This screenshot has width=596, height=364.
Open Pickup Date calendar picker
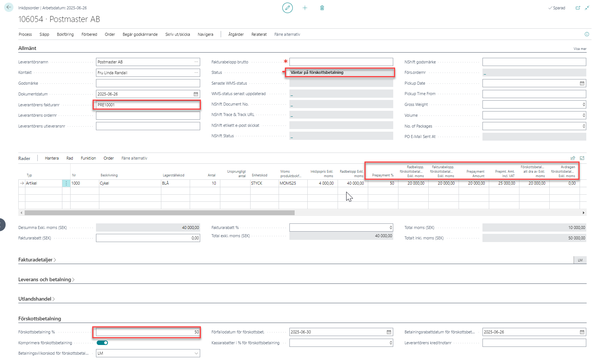[x=582, y=84]
